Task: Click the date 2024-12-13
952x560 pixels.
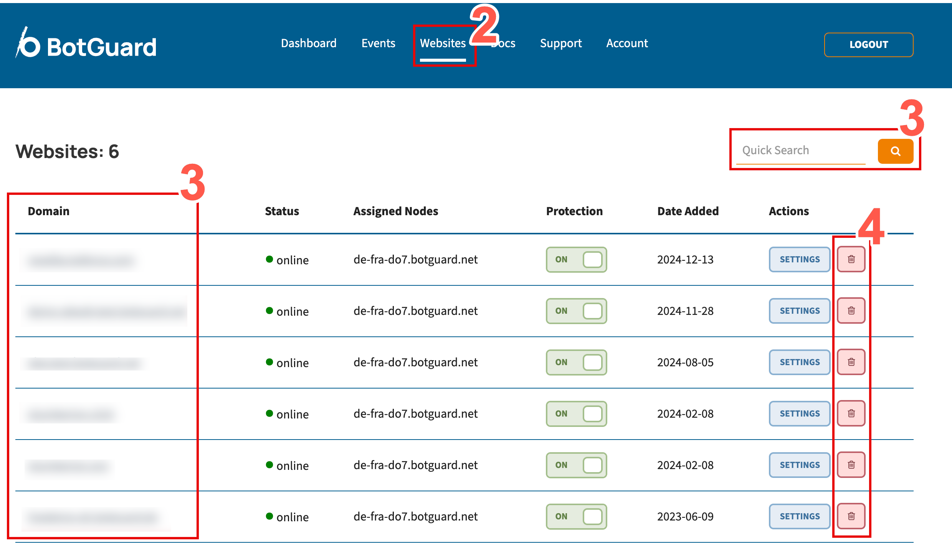Action: [685, 260]
